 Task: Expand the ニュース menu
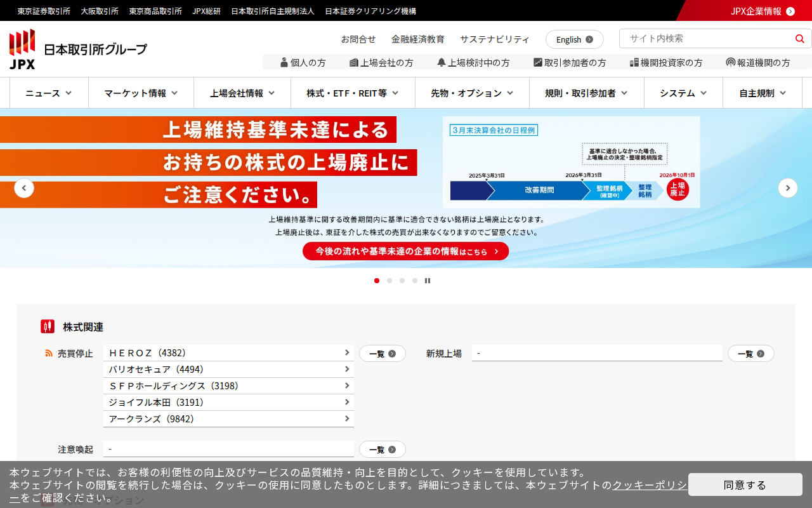pos(49,93)
